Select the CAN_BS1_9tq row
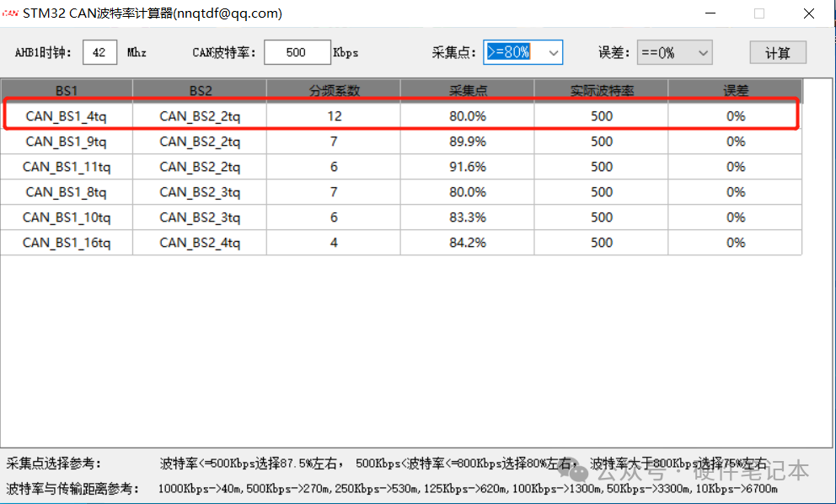This screenshot has width=836, height=504. tap(67, 141)
